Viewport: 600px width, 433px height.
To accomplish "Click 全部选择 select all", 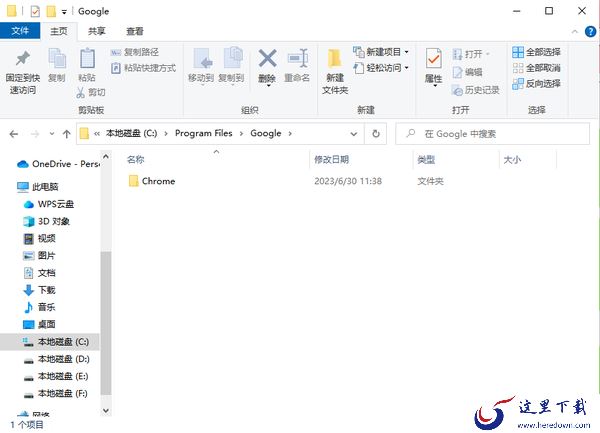I will 536,52.
